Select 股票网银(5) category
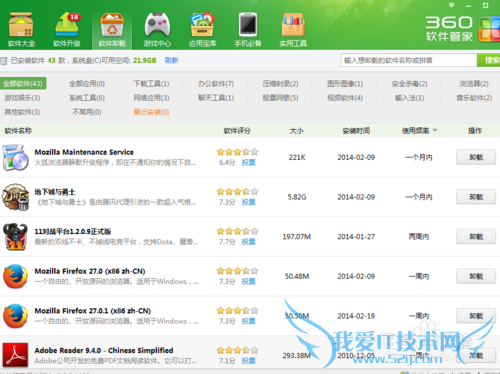 pos(280,98)
